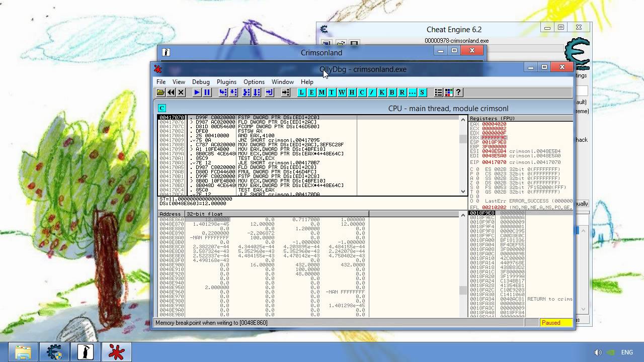Click the disassembly pane scroll-down arrow
The height and width of the screenshot is (362, 644).
point(463,192)
